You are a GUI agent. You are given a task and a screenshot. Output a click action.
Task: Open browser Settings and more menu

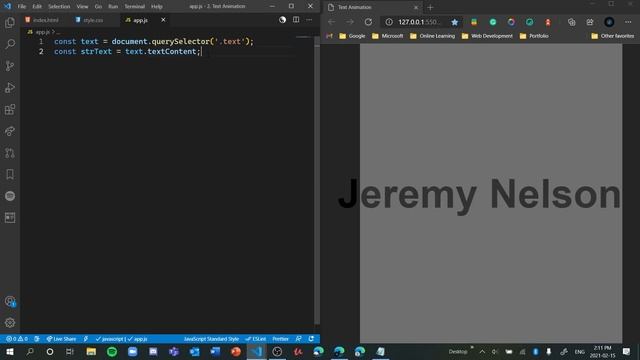[628, 22]
